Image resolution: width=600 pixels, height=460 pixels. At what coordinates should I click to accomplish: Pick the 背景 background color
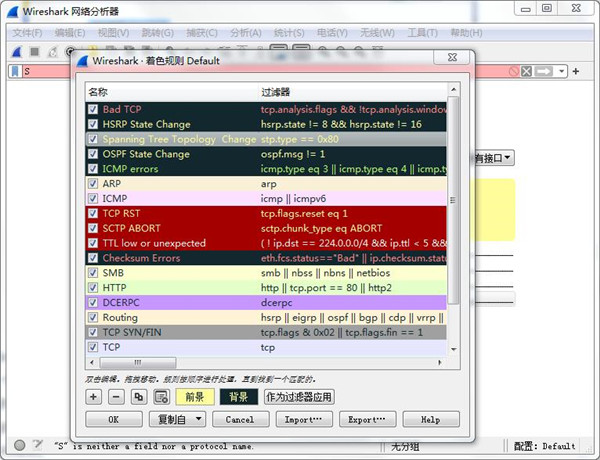click(239, 397)
